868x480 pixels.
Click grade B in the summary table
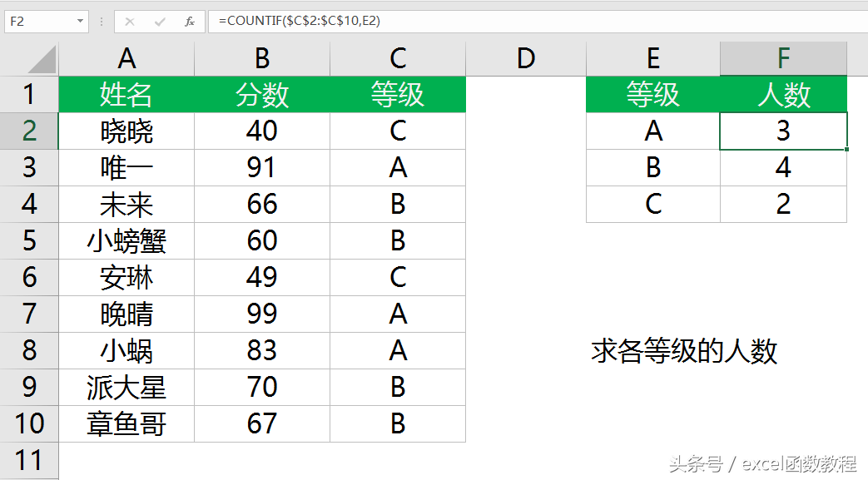(653, 168)
